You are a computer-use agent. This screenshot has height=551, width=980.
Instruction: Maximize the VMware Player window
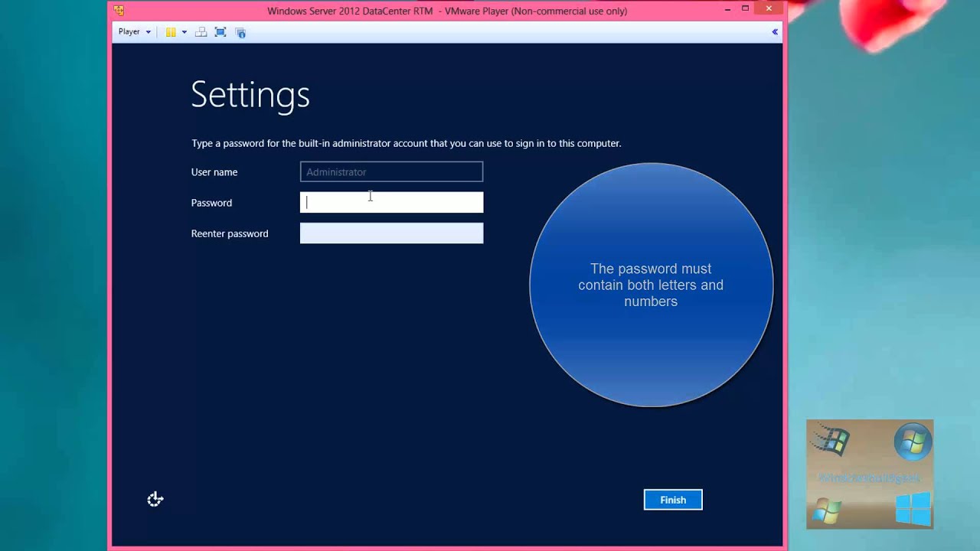[x=745, y=9]
